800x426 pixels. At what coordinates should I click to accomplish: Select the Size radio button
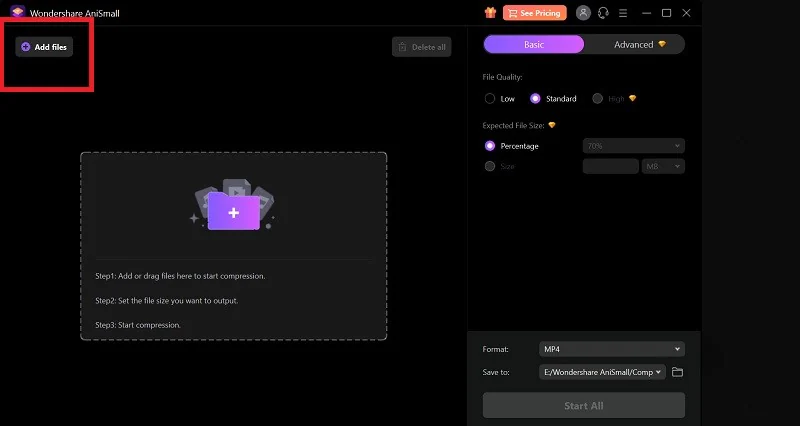(x=490, y=166)
